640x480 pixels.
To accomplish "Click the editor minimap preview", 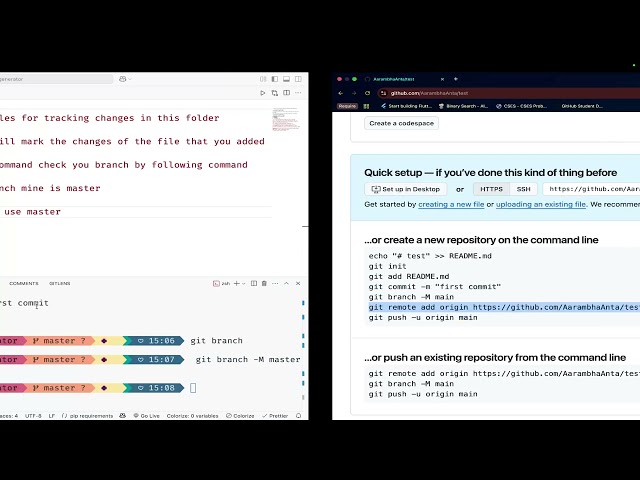I will click(x=285, y=119).
